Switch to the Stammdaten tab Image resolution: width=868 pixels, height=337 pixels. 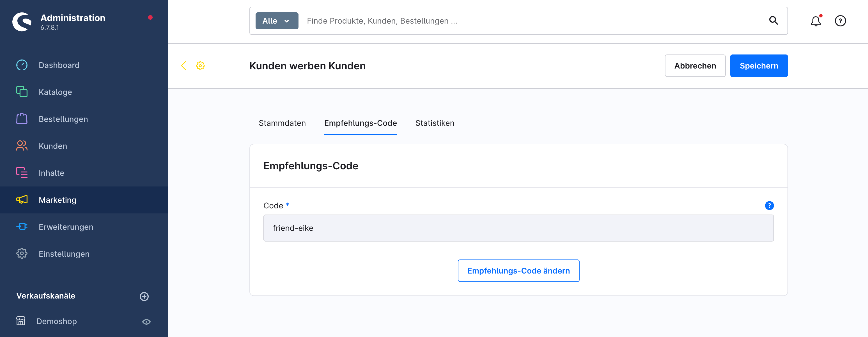click(282, 123)
